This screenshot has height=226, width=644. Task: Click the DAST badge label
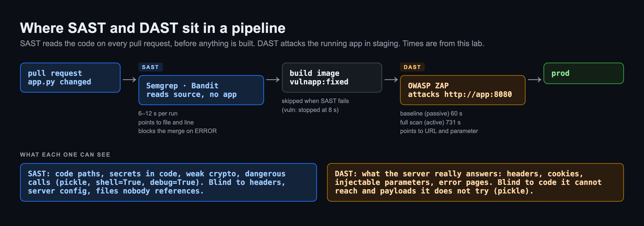(x=412, y=67)
